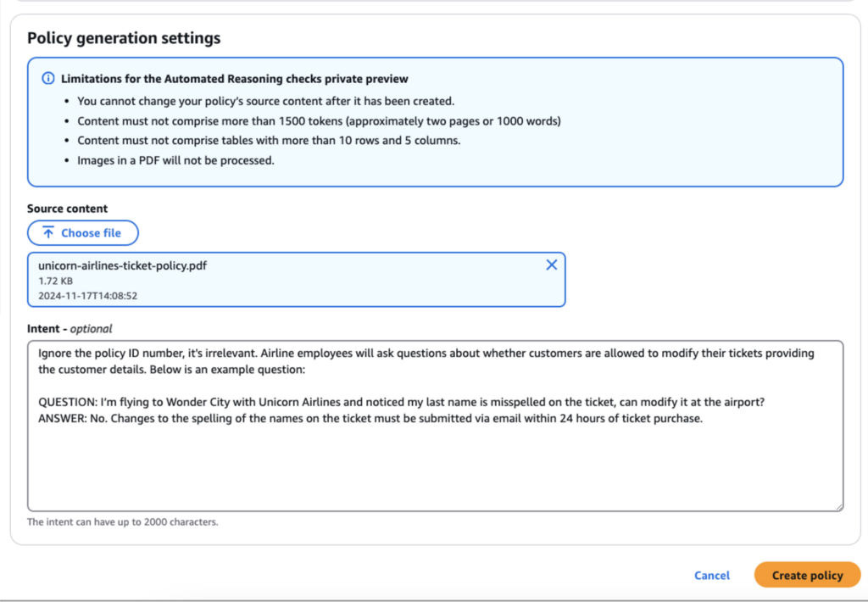Image resolution: width=868 pixels, height=602 pixels.
Task: Click the info icon beside Limitations heading
Action: 48,79
